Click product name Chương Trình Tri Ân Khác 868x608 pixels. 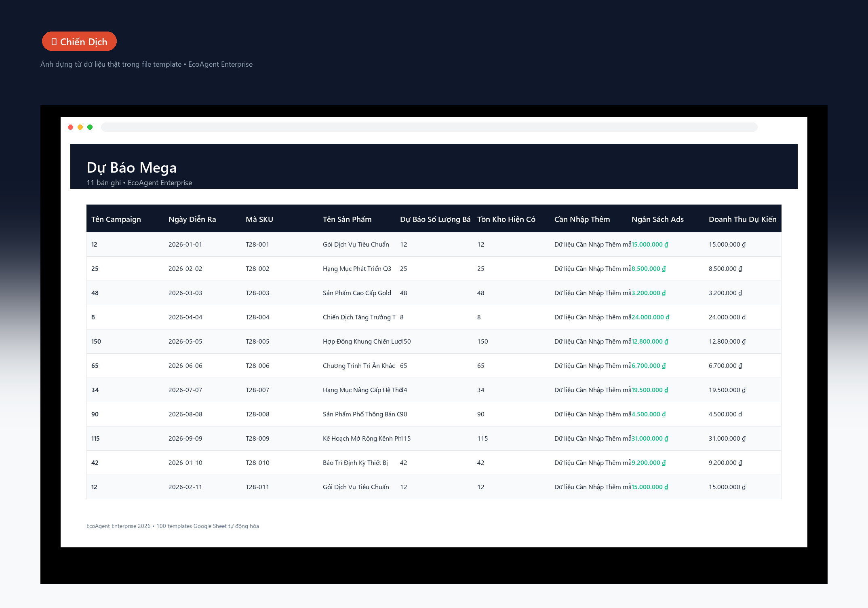tap(359, 366)
